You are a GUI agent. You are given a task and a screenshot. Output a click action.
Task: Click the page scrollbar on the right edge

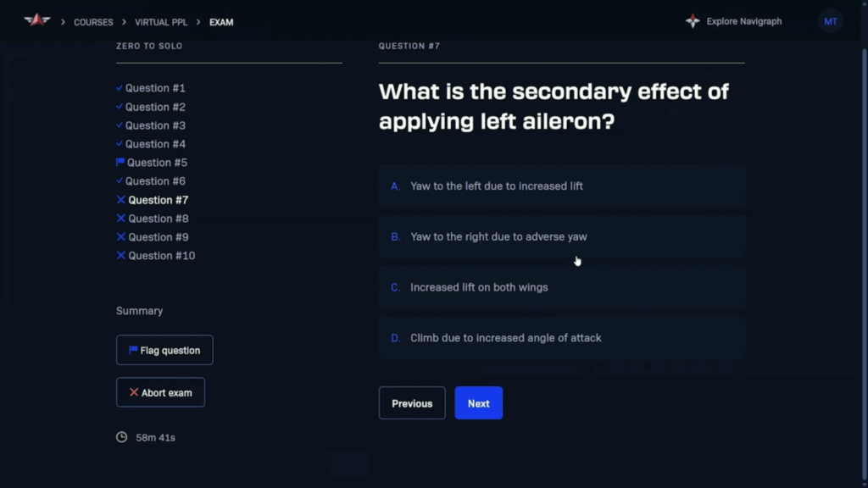coord(864,265)
